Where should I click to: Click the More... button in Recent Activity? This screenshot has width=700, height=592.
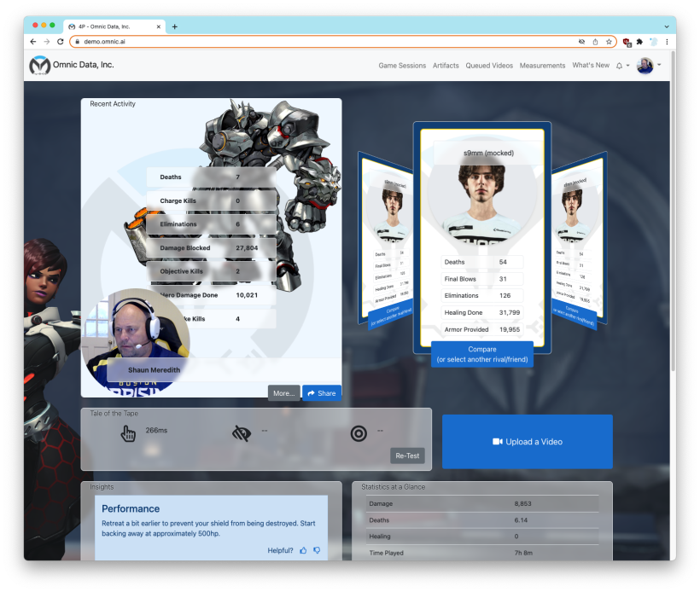[284, 393]
